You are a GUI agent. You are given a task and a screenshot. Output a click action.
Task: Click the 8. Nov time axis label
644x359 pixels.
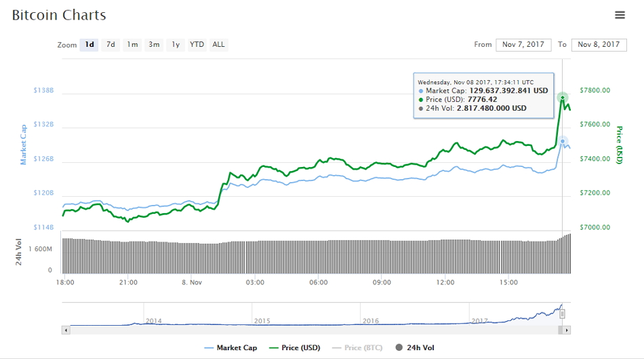point(192,282)
